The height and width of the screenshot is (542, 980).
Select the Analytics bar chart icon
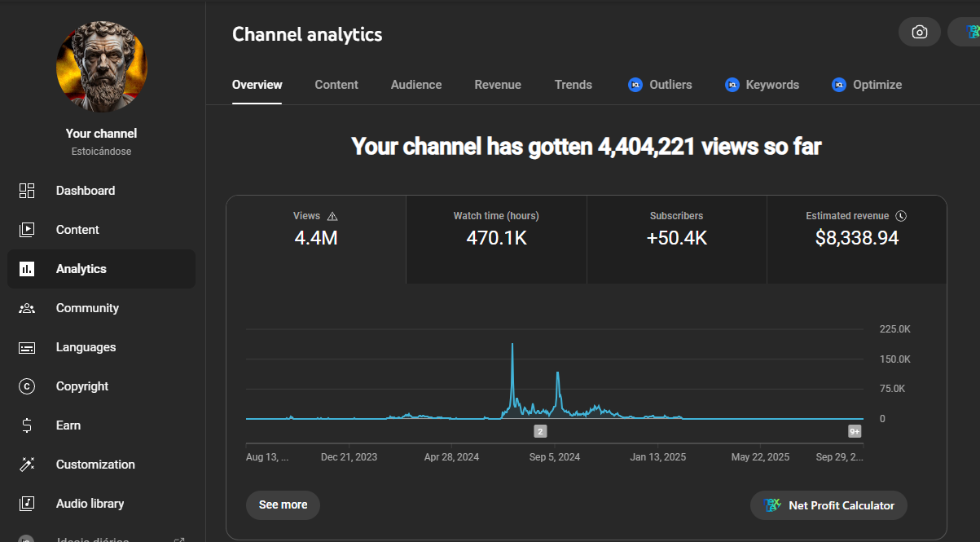point(27,269)
